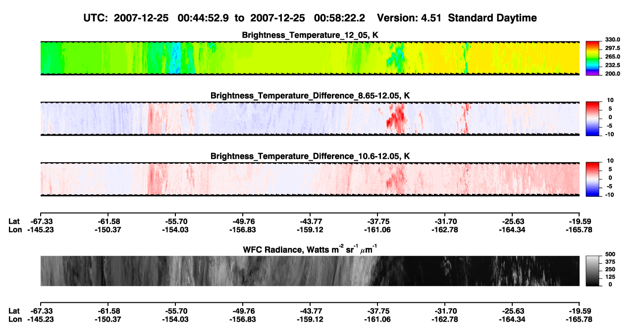Click latitude -19.59 on the bottom axis

(x=580, y=311)
